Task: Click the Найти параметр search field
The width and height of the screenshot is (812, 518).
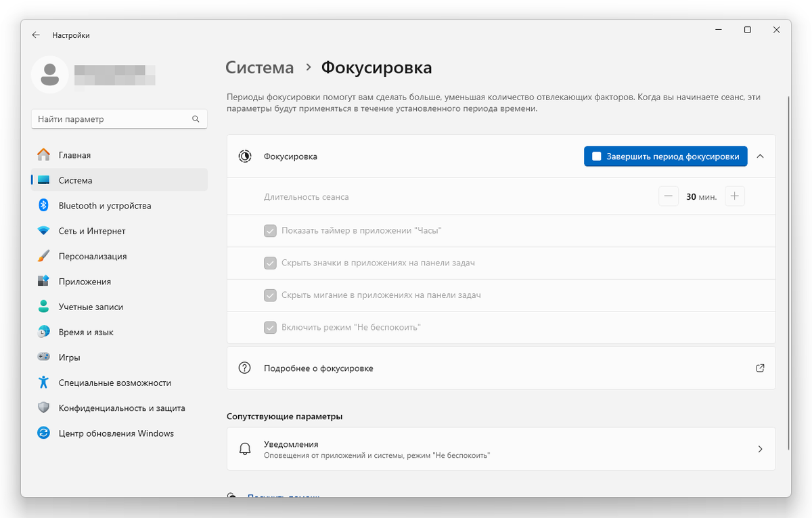Action: (x=119, y=119)
